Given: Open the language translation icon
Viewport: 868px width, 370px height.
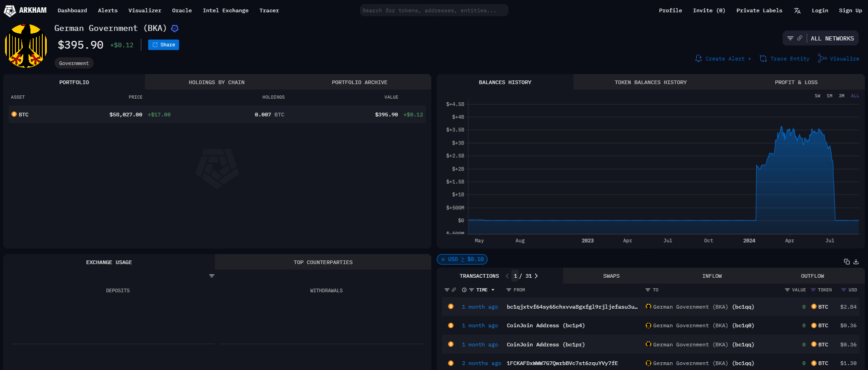Looking at the screenshot, I should point(797,10).
